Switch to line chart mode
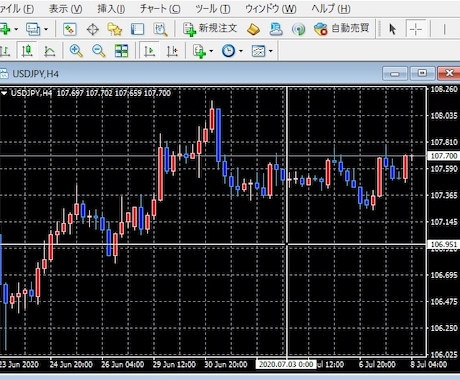460x380 pixels. (49, 51)
